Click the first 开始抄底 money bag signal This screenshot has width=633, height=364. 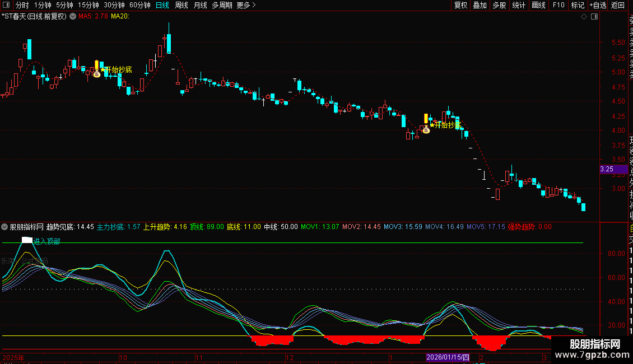tap(96, 74)
